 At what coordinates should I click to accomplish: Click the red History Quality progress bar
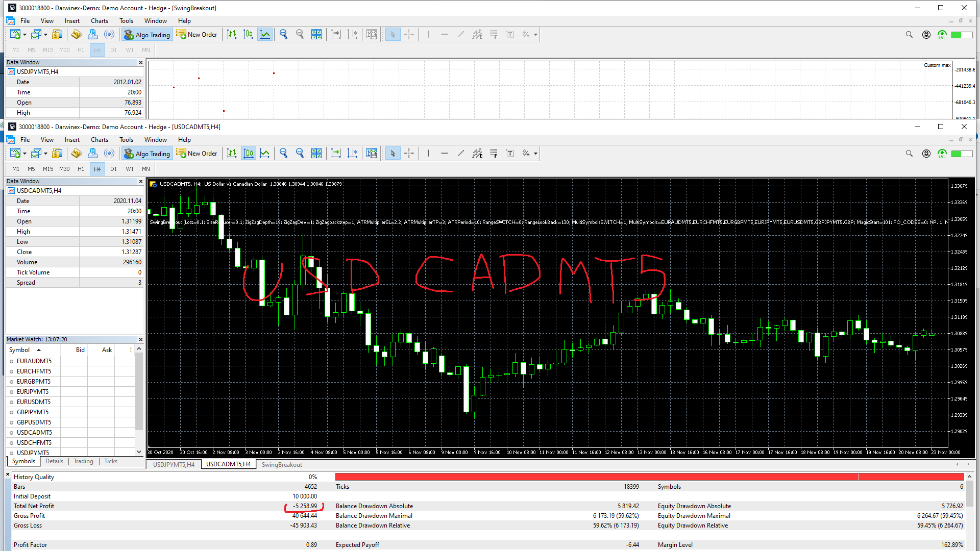coord(649,477)
